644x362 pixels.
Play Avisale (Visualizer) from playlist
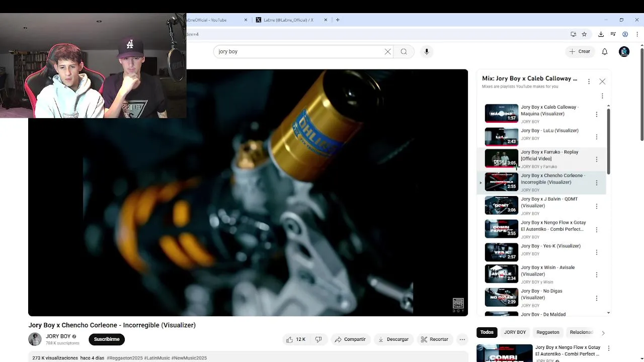click(501, 274)
